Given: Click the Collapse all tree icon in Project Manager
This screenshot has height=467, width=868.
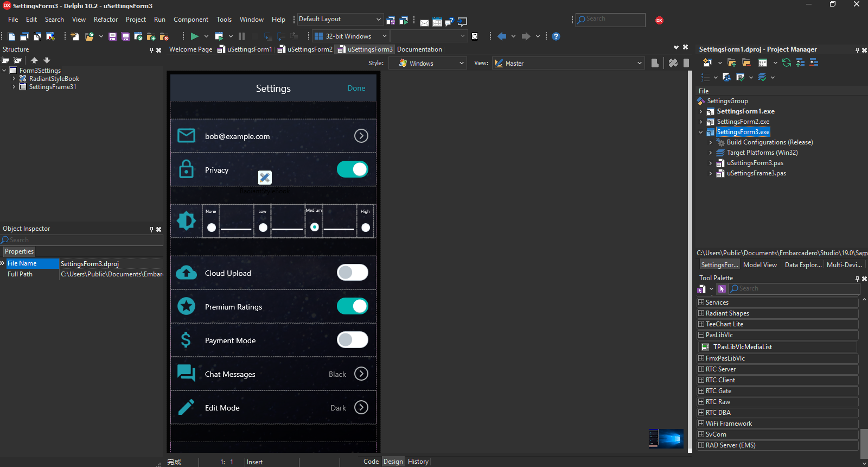Looking at the screenshot, I should point(814,62).
